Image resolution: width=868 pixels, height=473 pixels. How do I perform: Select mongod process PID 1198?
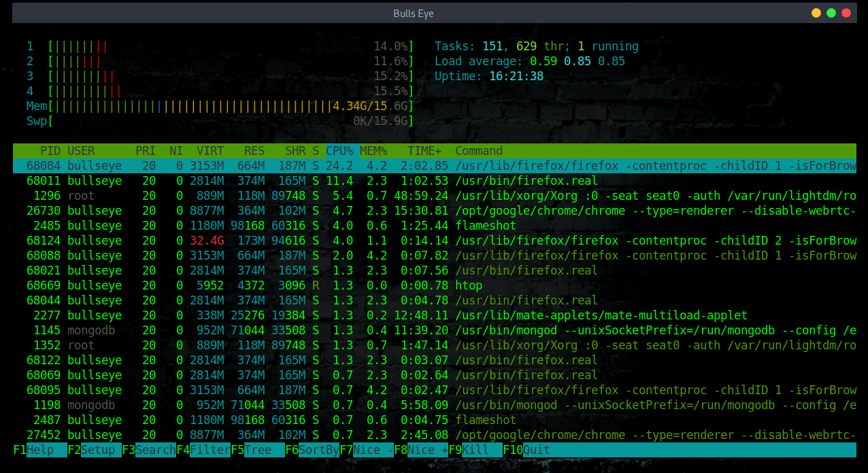pyautogui.click(x=435, y=405)
